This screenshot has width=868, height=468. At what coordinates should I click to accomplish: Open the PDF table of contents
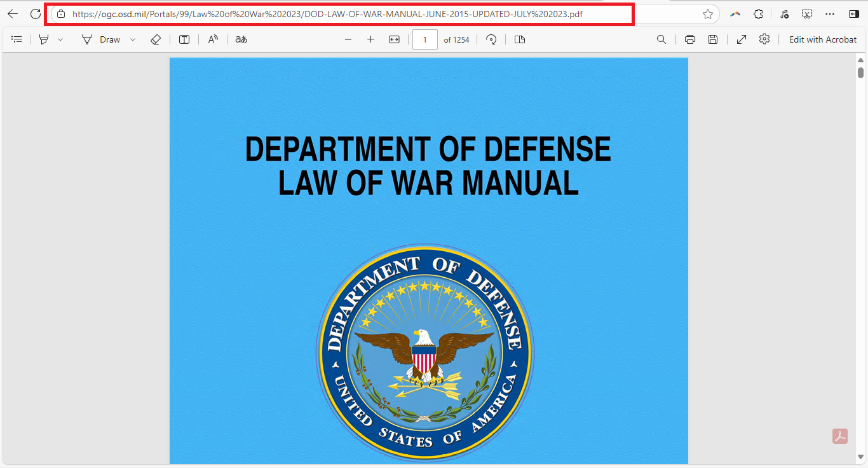(x=17, y=39)
